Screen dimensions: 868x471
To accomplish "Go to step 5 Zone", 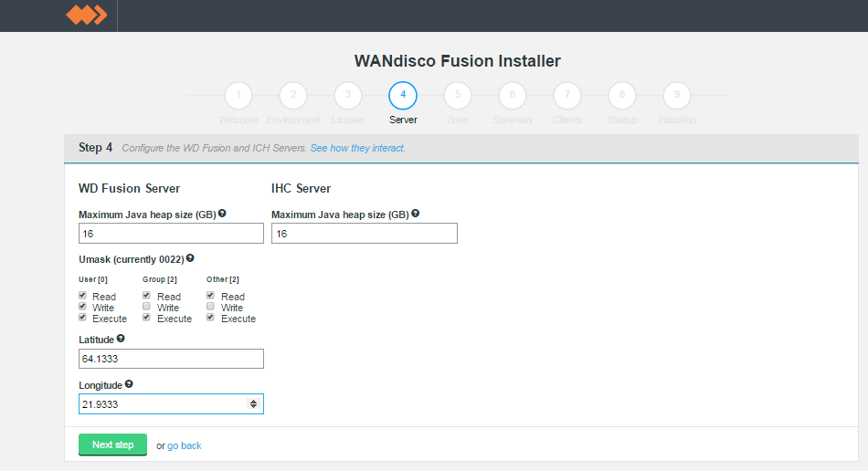I will click(457, 95).
